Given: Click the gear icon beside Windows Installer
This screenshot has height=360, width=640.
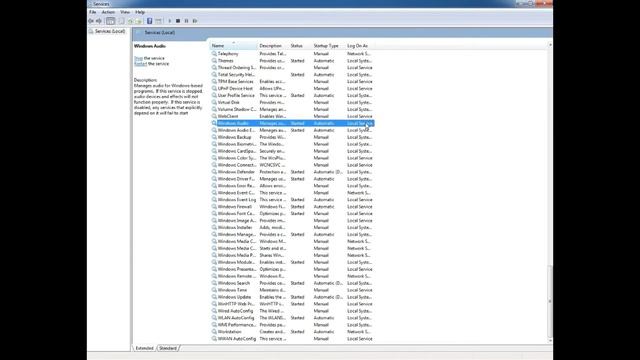Looking at the screenshot, I should point(214,227).
